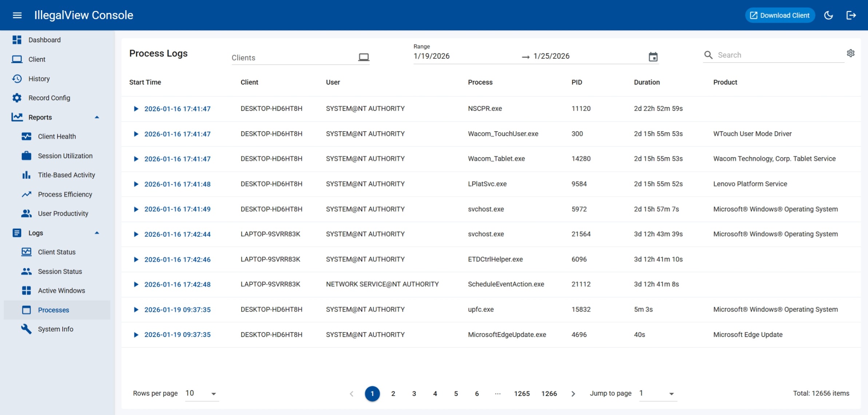Open the hamburger navigation menu
Image resolution: width=868 pixels, height=415 pixels.
coord(17,15)
